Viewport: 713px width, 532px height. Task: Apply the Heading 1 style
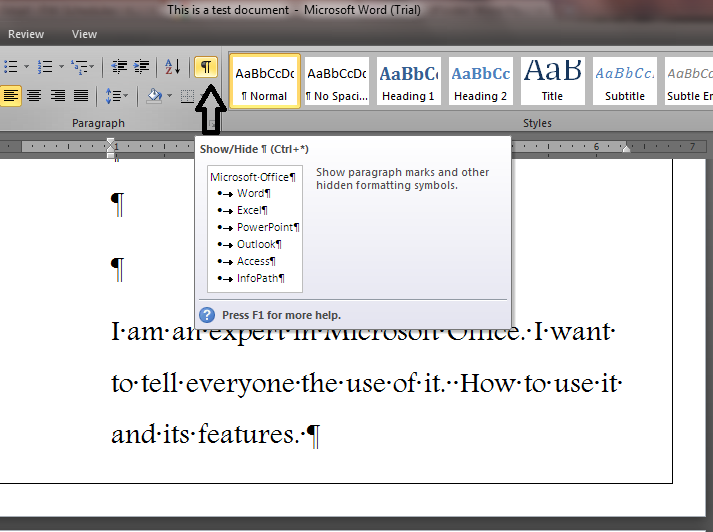407,81
